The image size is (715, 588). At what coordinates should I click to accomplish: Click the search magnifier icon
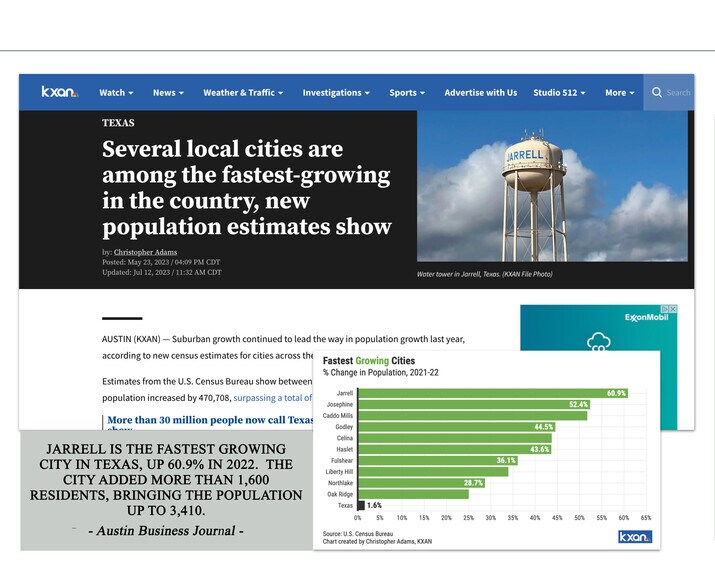point(657,92)
